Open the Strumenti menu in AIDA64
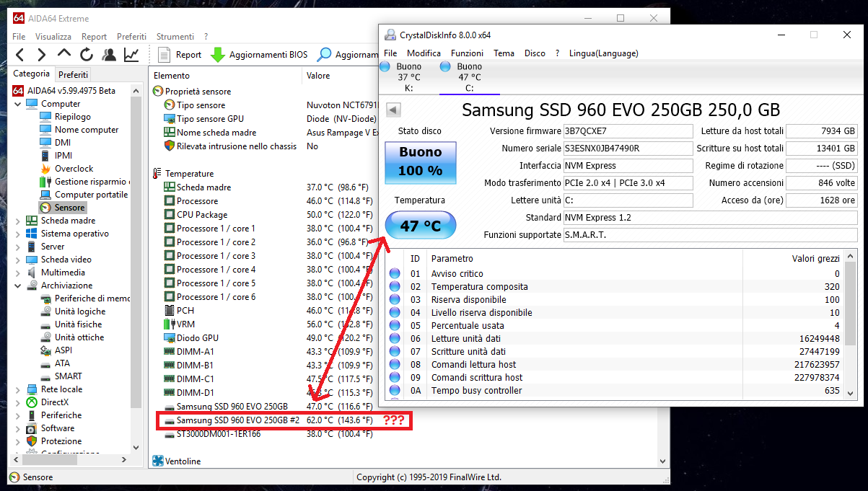Viewport: 868px width, 491px height. pos(175,36)
